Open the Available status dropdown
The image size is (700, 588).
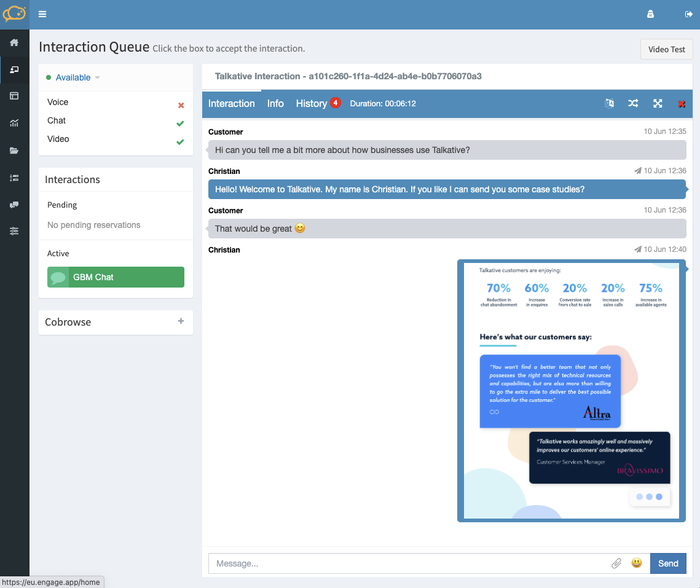coord(73,77)
